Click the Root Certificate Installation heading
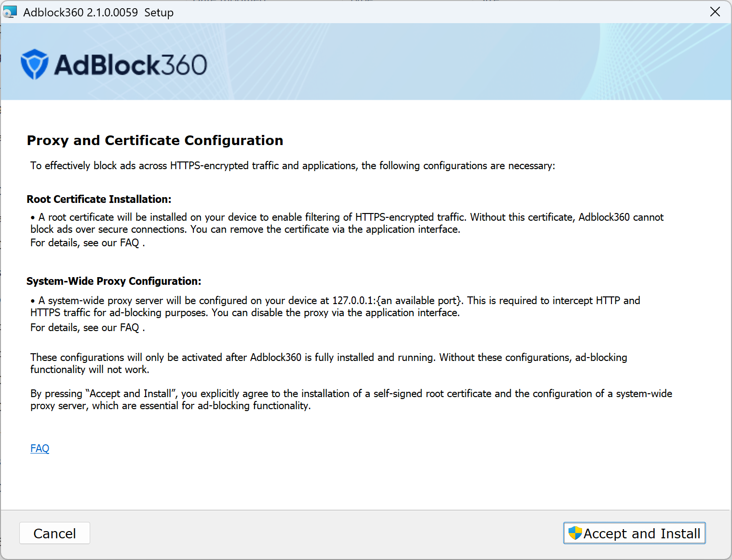 click(x=99, y=199)
